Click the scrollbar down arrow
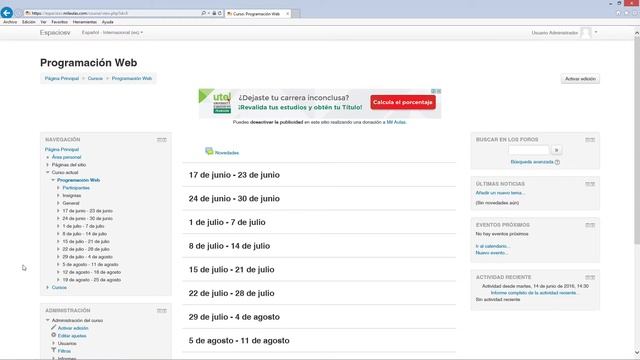 [637, 353]
